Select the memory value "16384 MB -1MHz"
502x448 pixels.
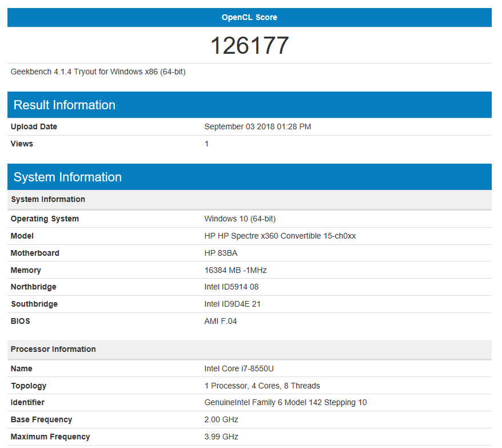click(x=236, y=271)
